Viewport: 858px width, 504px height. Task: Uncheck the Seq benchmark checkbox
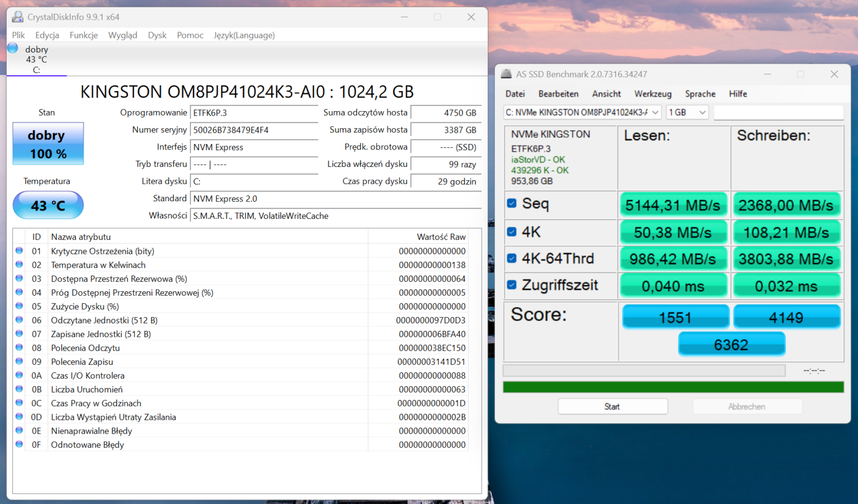click(512, 203)
